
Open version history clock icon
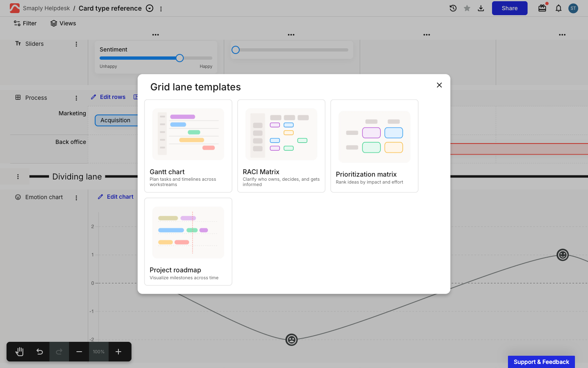[453, 8]
